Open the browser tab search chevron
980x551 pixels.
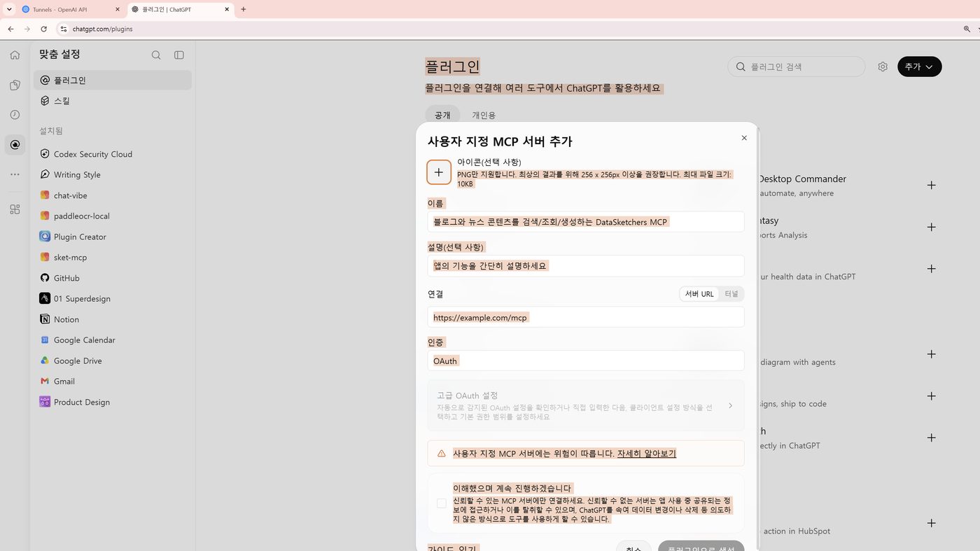[10, 10]
